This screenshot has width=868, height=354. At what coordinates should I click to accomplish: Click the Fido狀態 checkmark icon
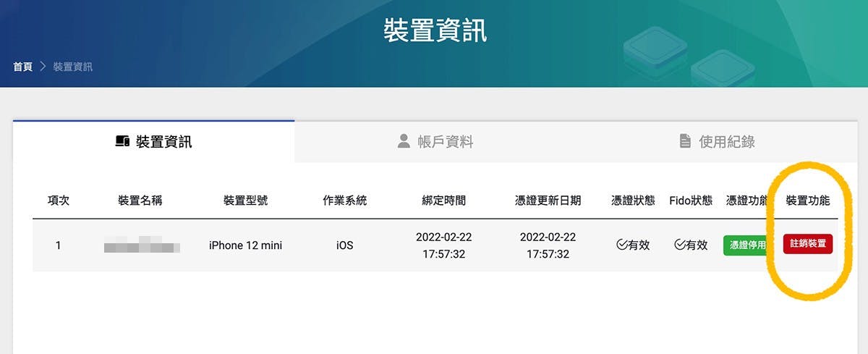click(679, 245)
